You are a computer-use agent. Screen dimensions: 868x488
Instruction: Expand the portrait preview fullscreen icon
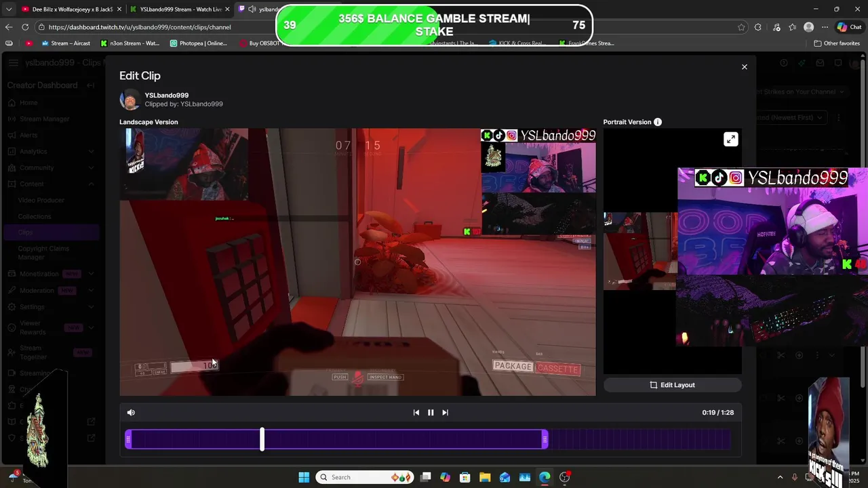tap(730, 139)
